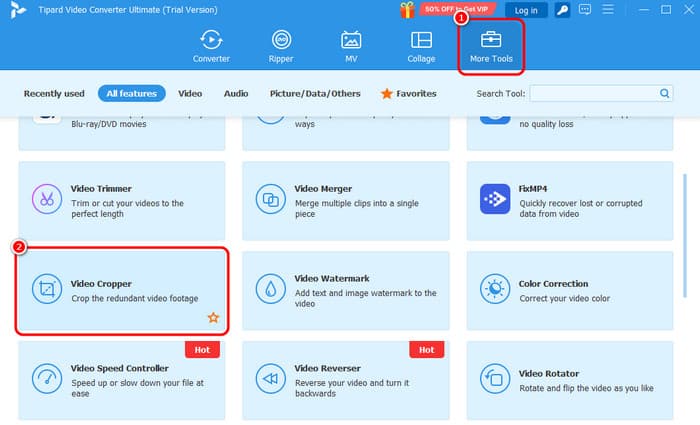Open the Color Correction tool title
The width and height of the screenshot is (700, 425).
[553, 284]
